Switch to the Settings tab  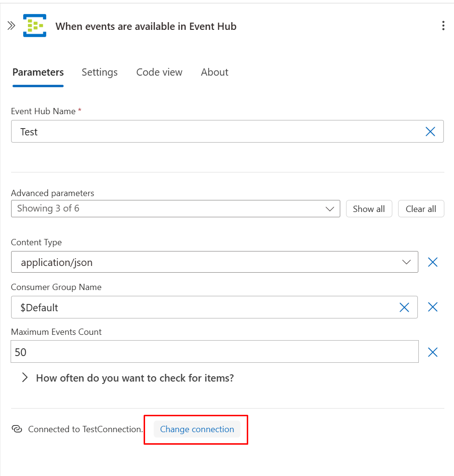pos(99,72)
